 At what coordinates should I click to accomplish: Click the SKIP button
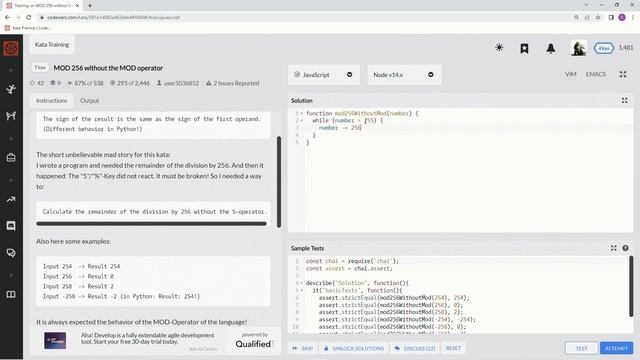pos(303,348)
